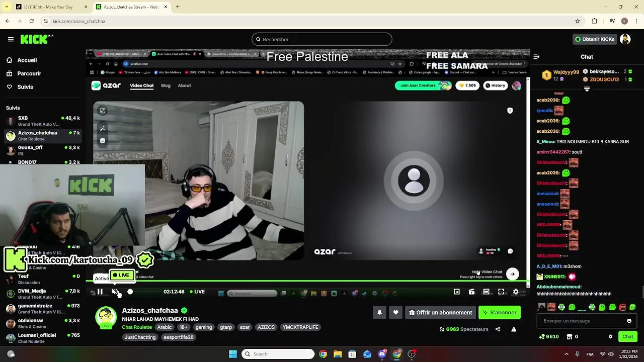
Task: Share the stream via the share icon
Action: click(498, 329)
